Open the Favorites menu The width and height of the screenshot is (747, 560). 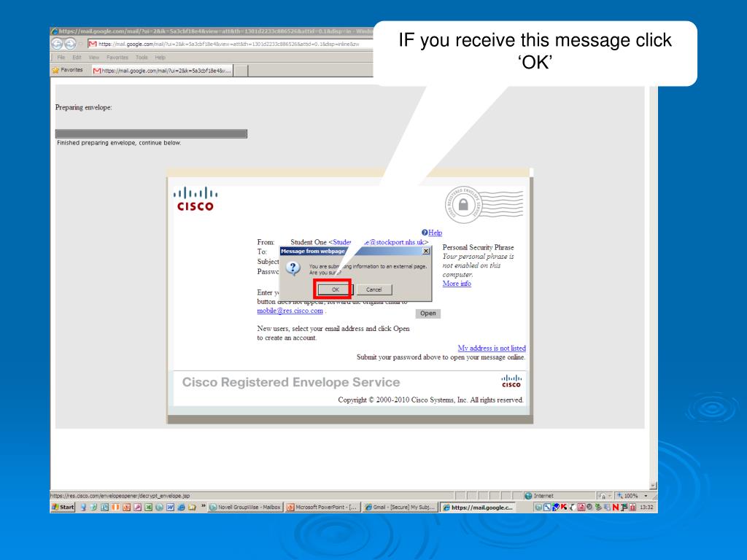click(x=117, y=57)
